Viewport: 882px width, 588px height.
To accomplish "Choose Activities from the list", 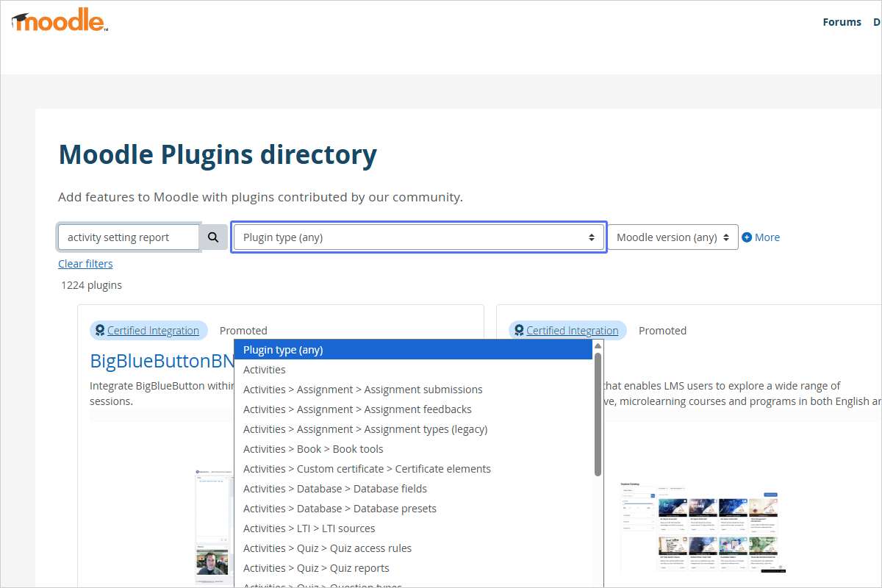I will pos(413,370).
